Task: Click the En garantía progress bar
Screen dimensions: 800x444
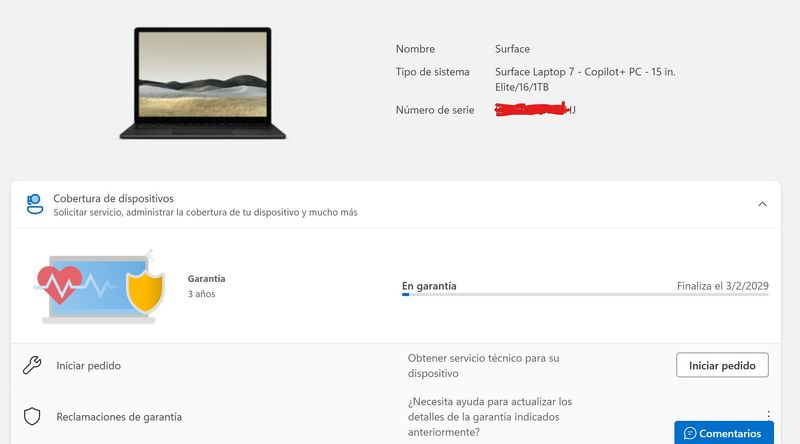Action: (585, 294)
